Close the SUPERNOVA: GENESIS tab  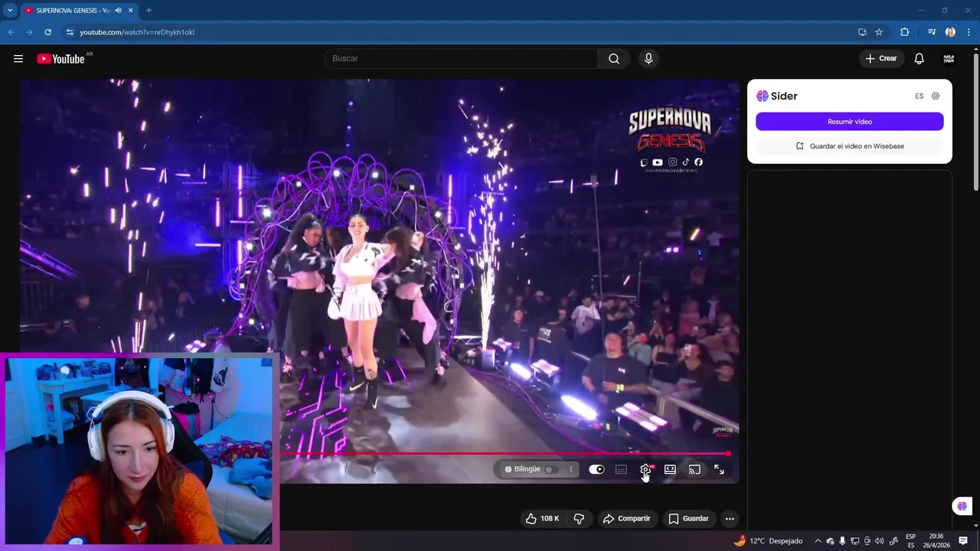(130, 10)
